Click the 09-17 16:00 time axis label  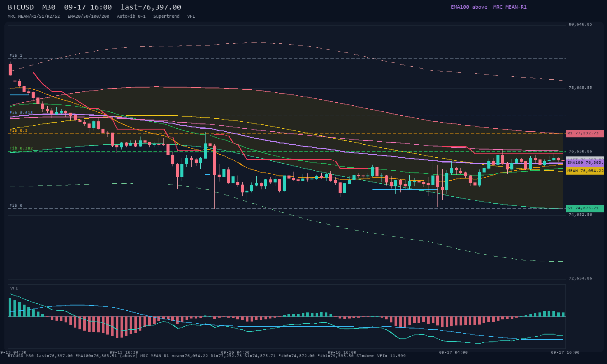tap(565, 352)
